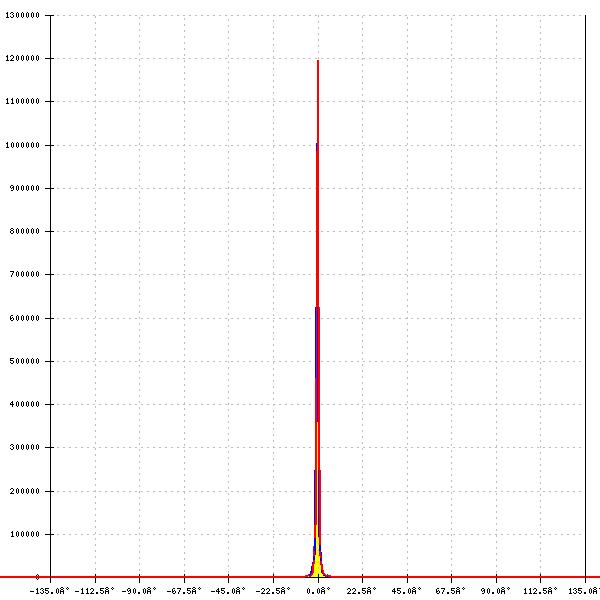Select the -112.5 x-axis label
Image resolution: width=600 pixels, height=600 pixels.
tap(95, 591)
